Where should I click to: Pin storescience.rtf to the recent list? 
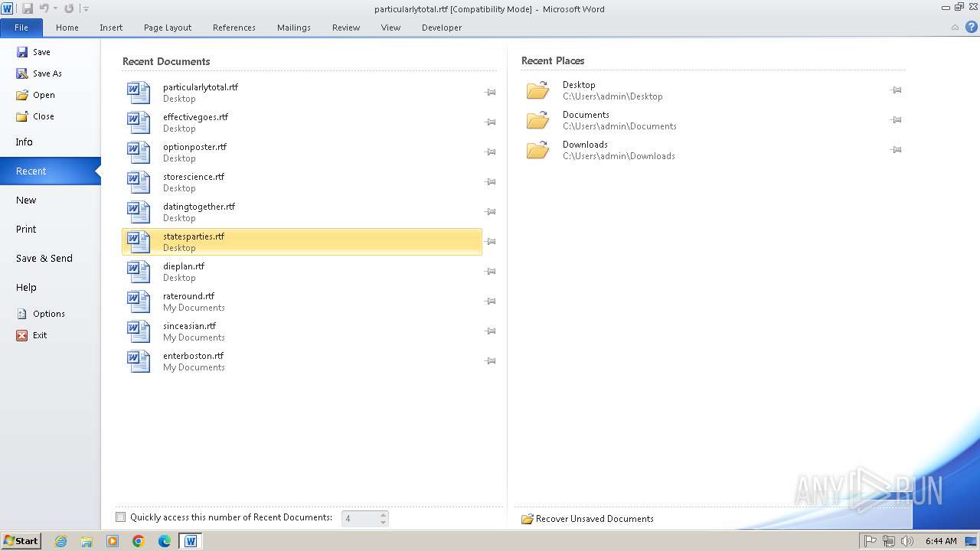click(490, 182)
